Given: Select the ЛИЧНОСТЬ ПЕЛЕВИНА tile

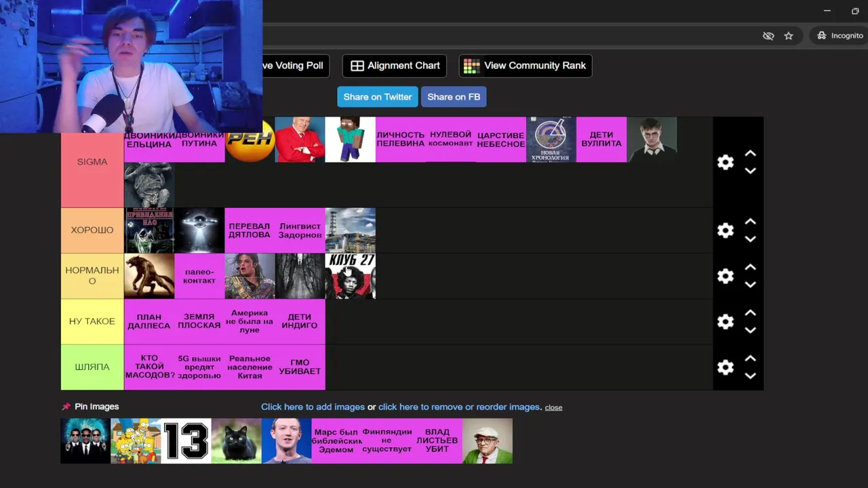Looking at the screenshot, I should tap(401, 140).
